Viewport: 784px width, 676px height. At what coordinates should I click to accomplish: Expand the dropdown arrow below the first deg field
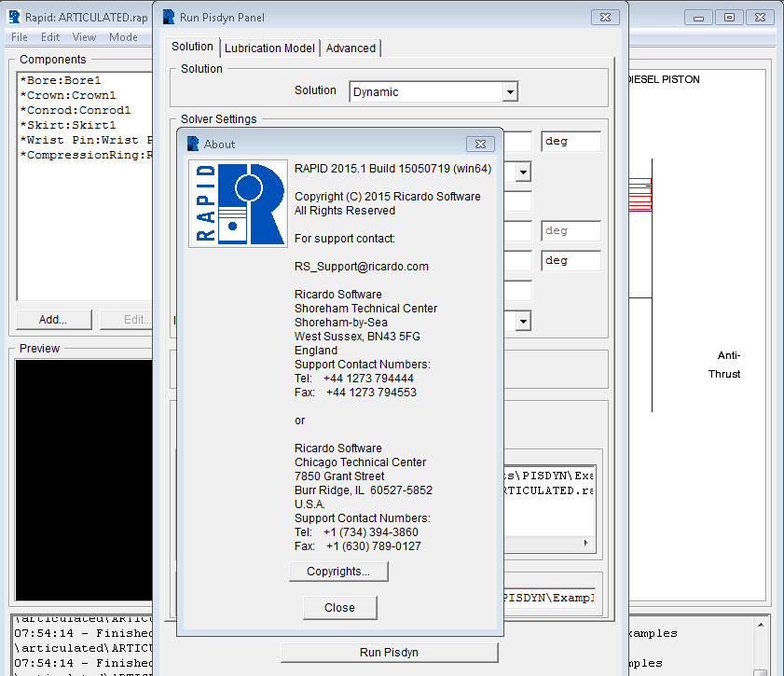(523, 172)
